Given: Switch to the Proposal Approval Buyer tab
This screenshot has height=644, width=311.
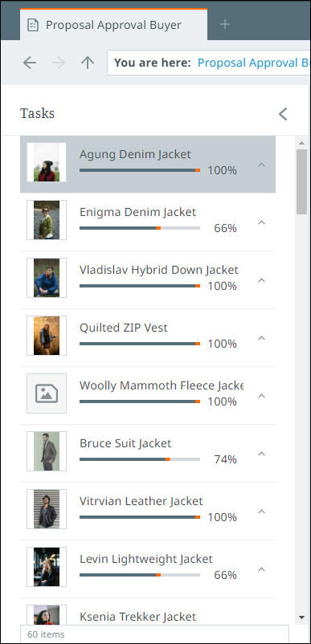Looking at the screenshot, I should coord(114,25).
